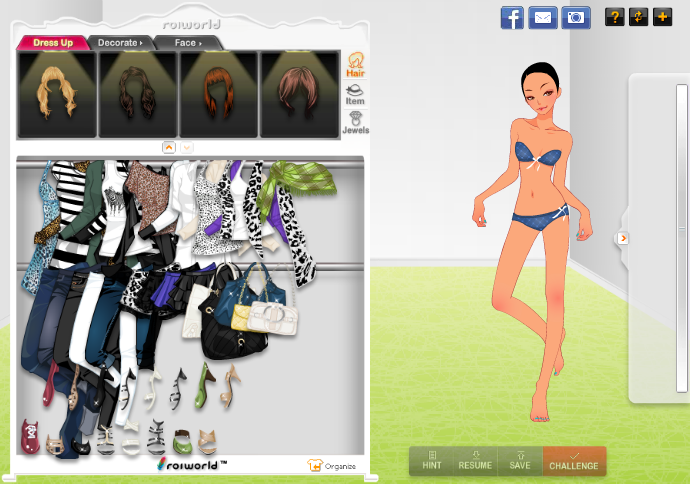
Task: Share the look on Facebook
Action: 512,17
